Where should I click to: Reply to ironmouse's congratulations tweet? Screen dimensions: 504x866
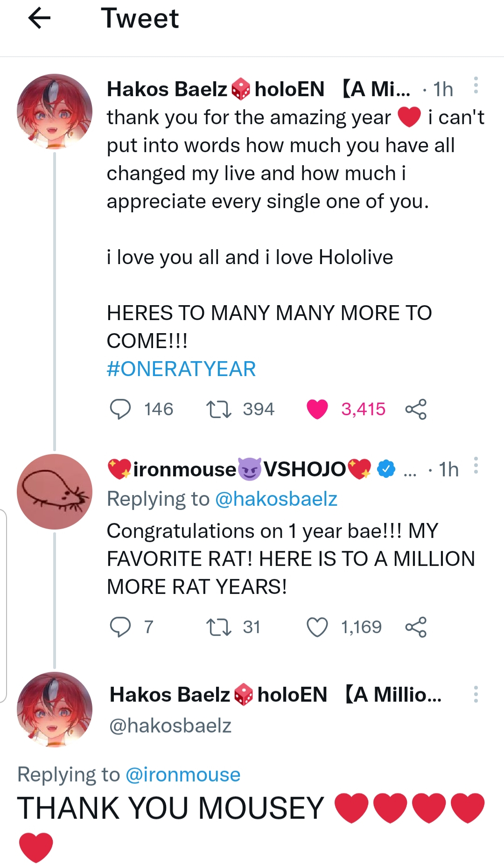pos(120,627)
